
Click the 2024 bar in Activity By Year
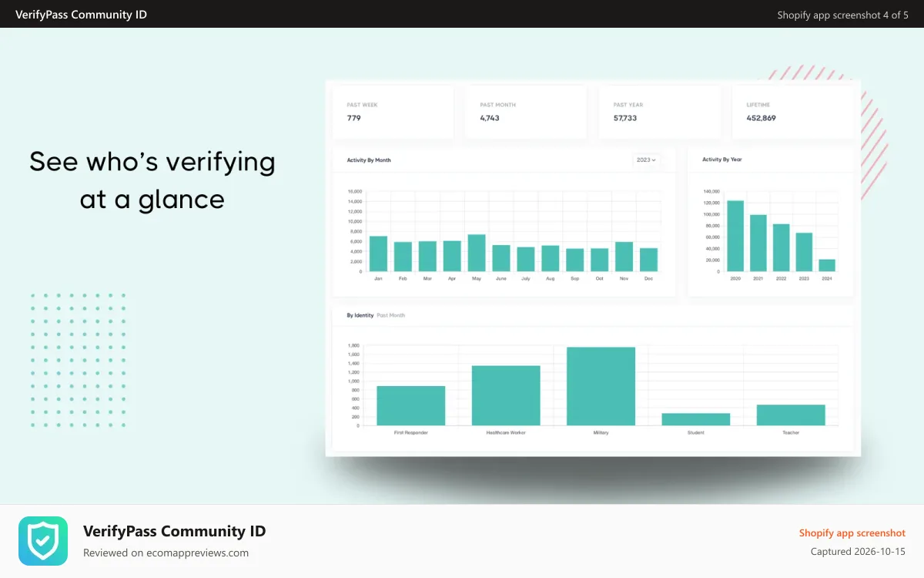827,265
